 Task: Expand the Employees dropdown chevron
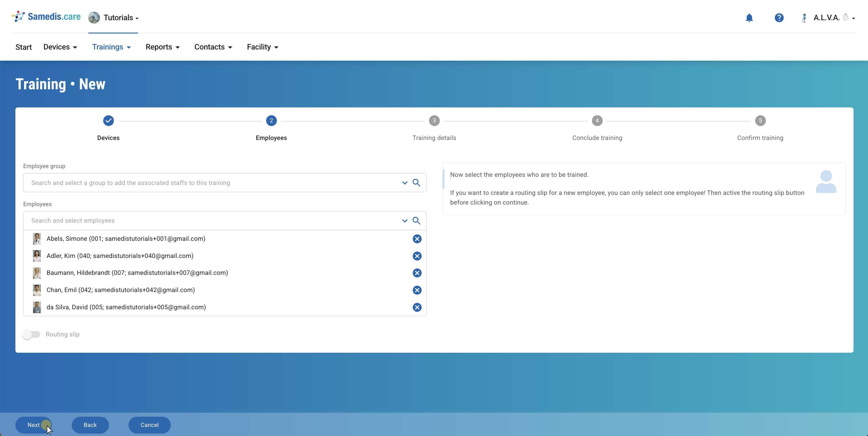click(404, 221)
